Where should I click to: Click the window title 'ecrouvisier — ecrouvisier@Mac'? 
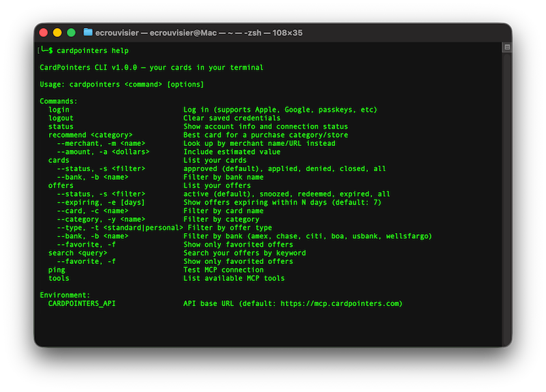point(156,33)
